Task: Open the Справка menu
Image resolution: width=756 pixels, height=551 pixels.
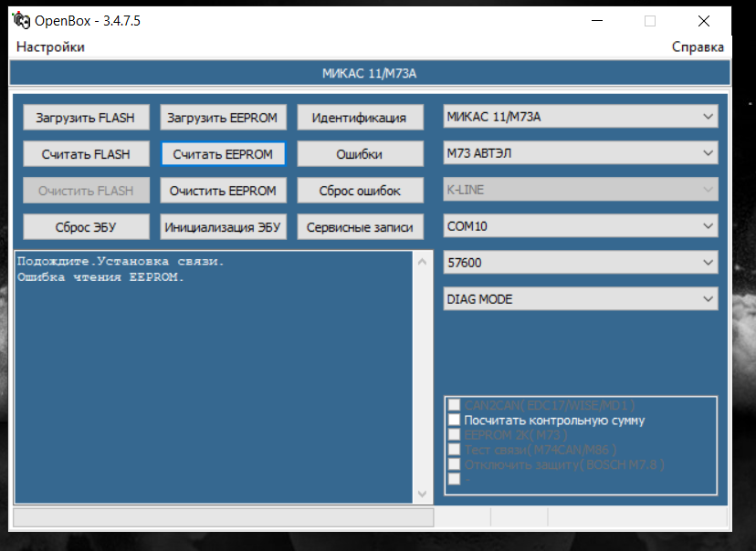Action: tap(698, 47)
